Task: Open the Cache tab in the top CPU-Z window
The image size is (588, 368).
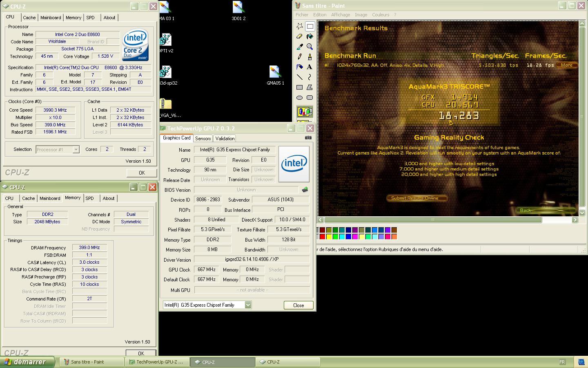Action: [x=29, y=18]
